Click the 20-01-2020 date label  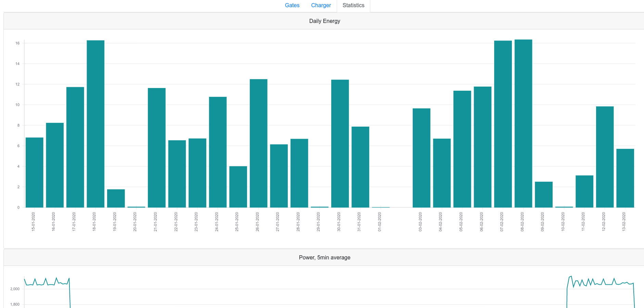[135, 222]
